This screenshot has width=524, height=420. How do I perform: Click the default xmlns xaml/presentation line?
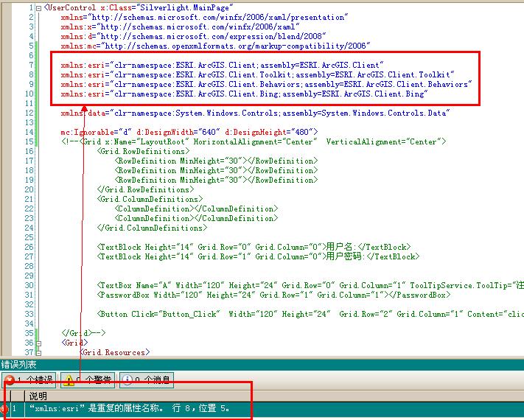(204, 17)
